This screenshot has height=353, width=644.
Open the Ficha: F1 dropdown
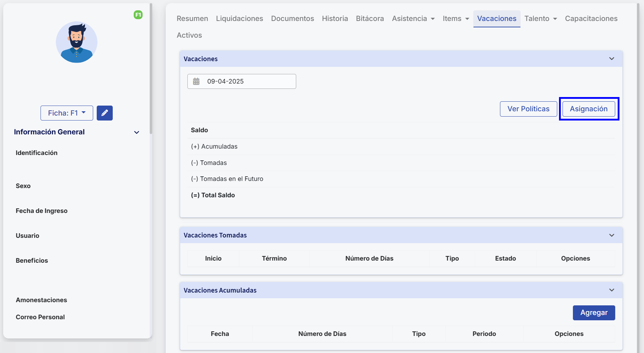(66, 113)
